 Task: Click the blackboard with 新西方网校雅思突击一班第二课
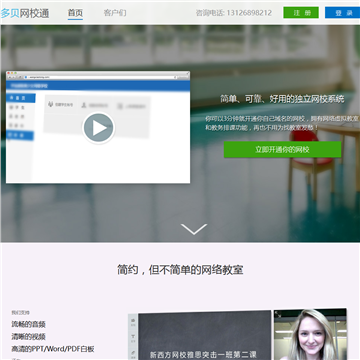(x=205, y=336)
